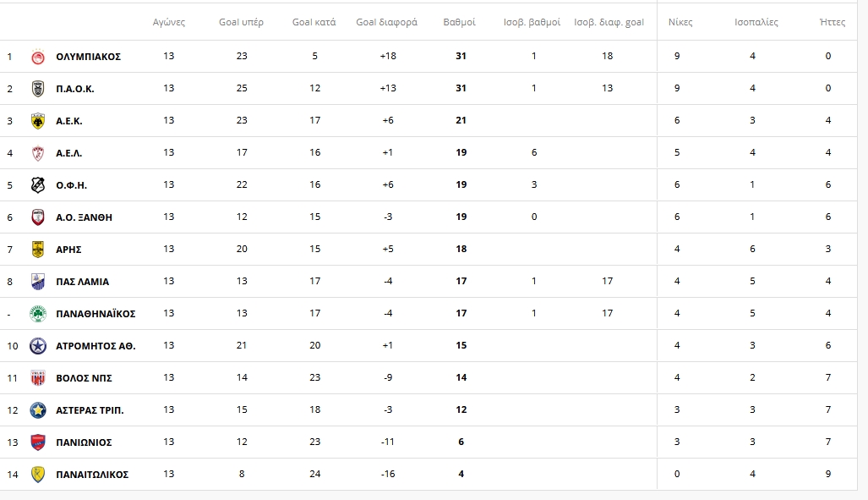Image resolution: width=868 pixels, height=500 pixels.
Task: Select the Α.Ο. ΞΑΝΘΗ team name
Action: pos(84,217)
